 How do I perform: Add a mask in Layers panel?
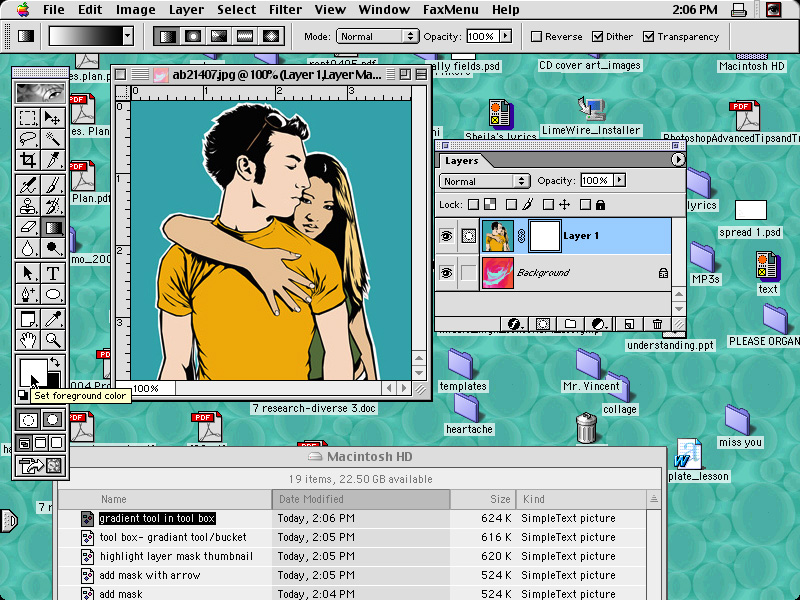(x=542, y=324)
